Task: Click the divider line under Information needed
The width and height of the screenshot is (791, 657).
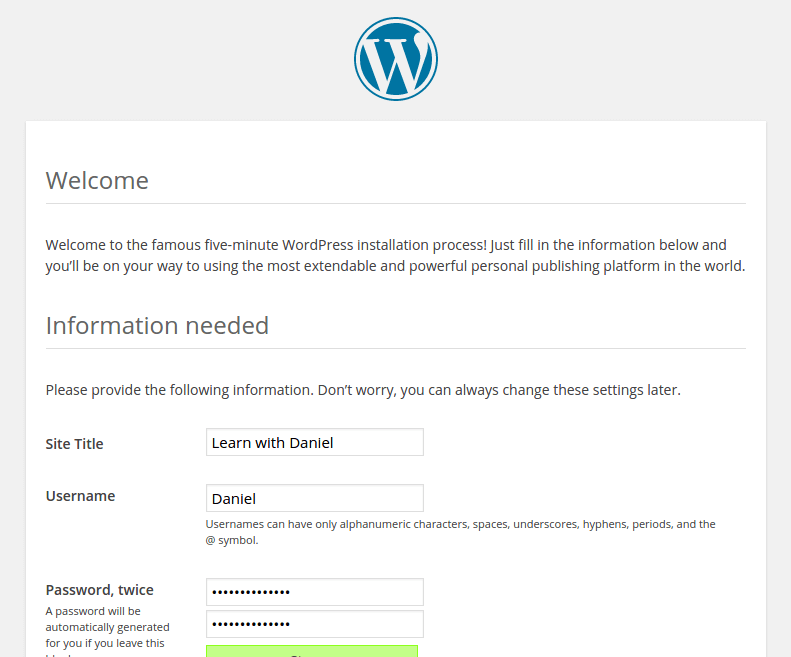Action: click(395, 349)
